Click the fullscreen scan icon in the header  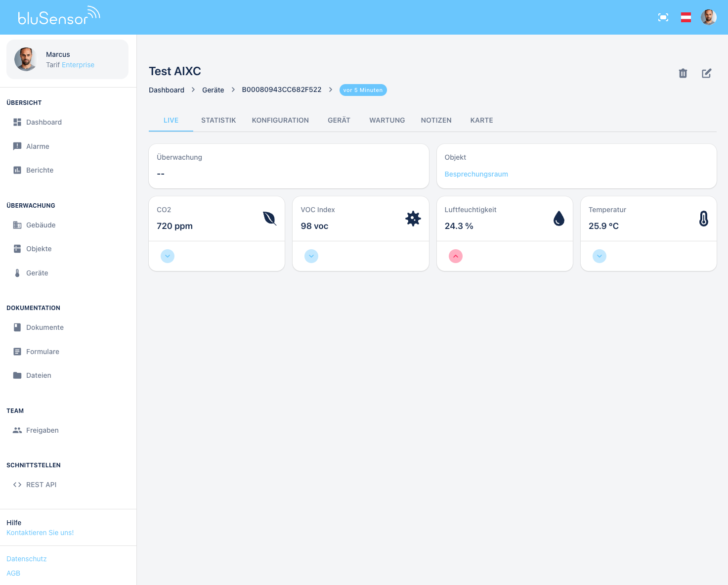pyautogui.click(x=663, y=17)
